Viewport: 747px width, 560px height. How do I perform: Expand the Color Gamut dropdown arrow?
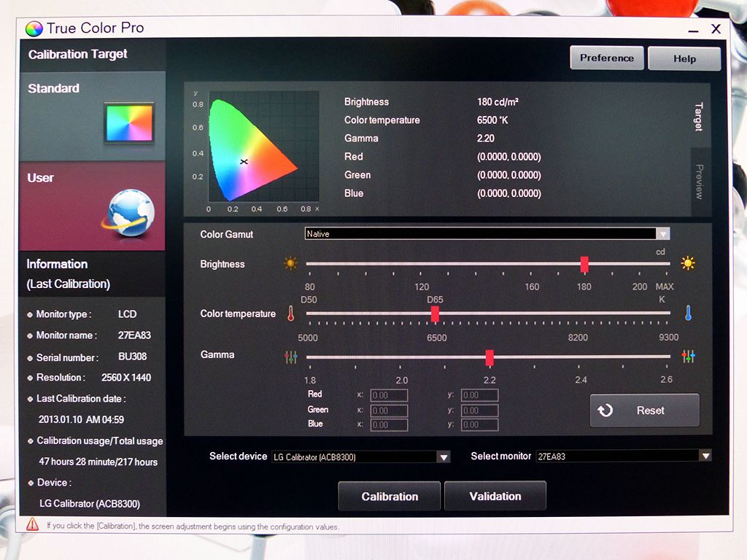pyautogui.click(x=662, y=234)
